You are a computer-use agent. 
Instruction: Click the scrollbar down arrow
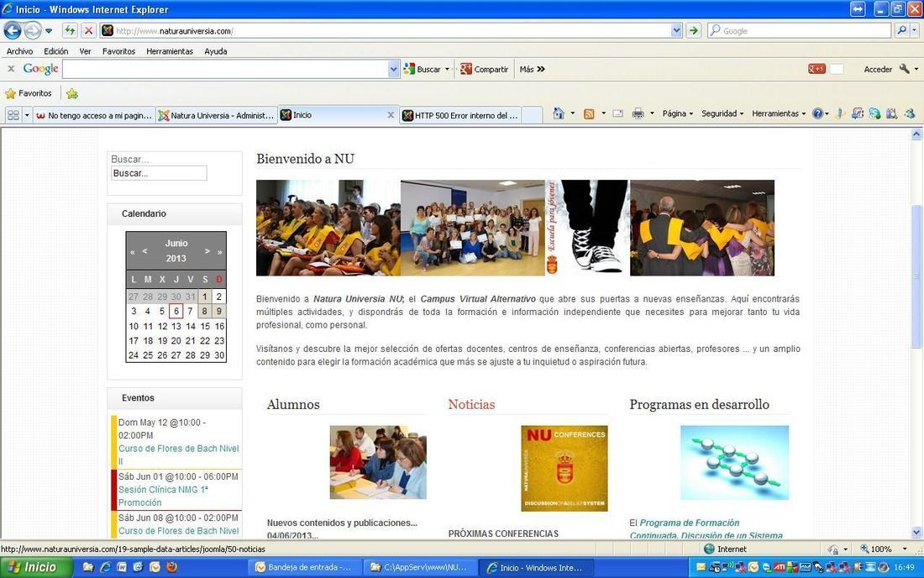point(916,532)
